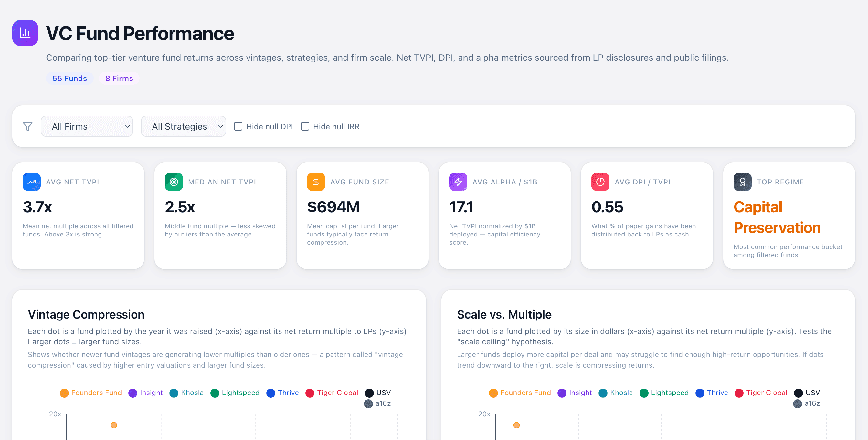The image size is (868, 440).
Task: Click the green target Median Net TVPI icon
Action: 174,182
